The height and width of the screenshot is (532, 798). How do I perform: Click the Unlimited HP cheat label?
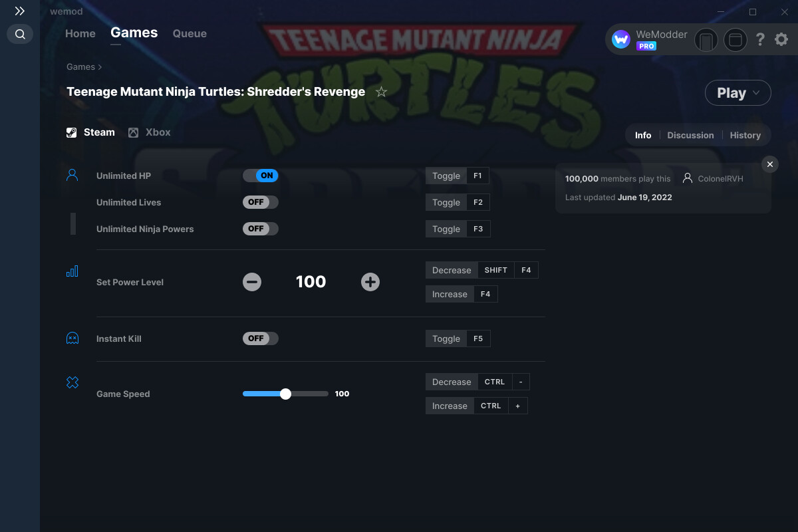pos(124,176)
